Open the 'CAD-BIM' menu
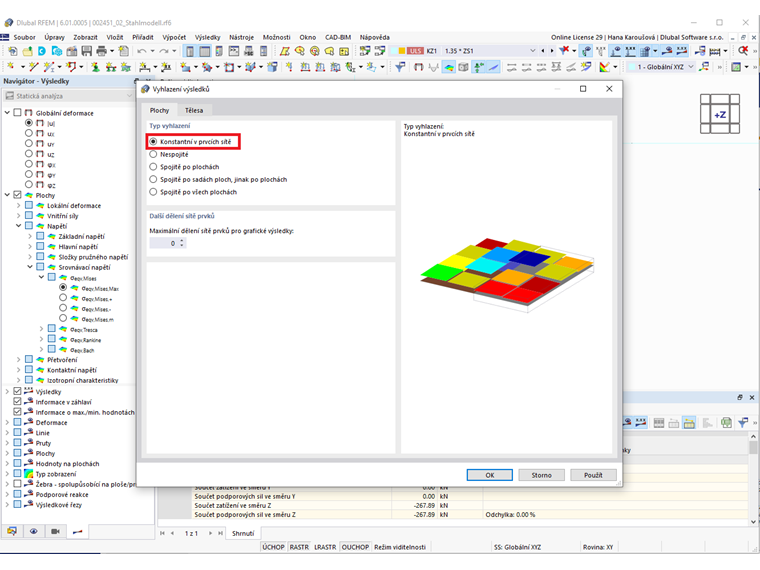 (x=338, y=37)
